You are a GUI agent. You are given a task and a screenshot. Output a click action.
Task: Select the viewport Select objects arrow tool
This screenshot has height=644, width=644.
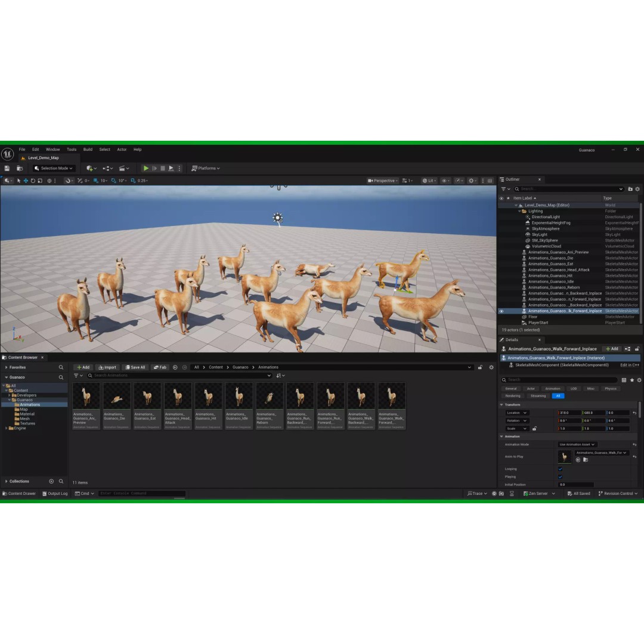click(x=18, y=181)
